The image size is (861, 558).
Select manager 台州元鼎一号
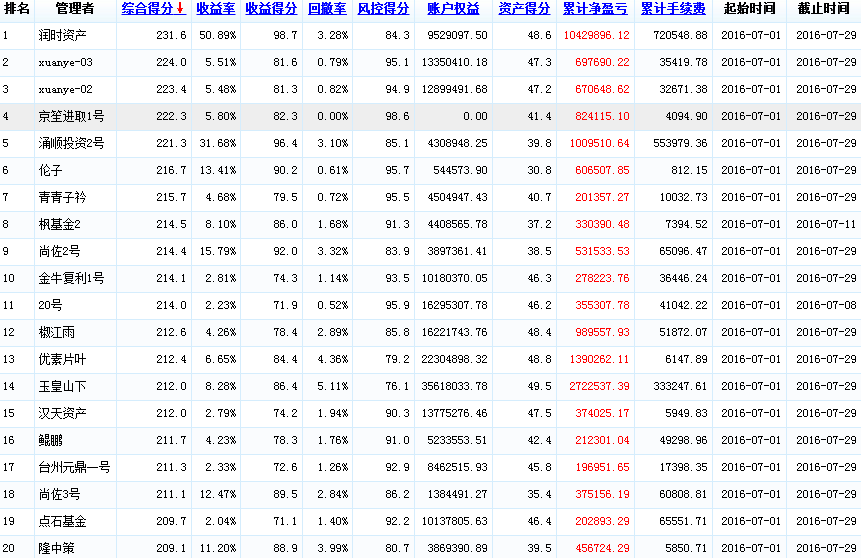(74, 467)
